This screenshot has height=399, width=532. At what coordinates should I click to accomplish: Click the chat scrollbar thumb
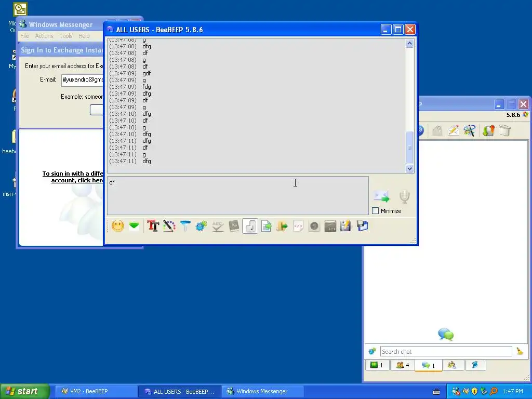click(x=410, y=148)
